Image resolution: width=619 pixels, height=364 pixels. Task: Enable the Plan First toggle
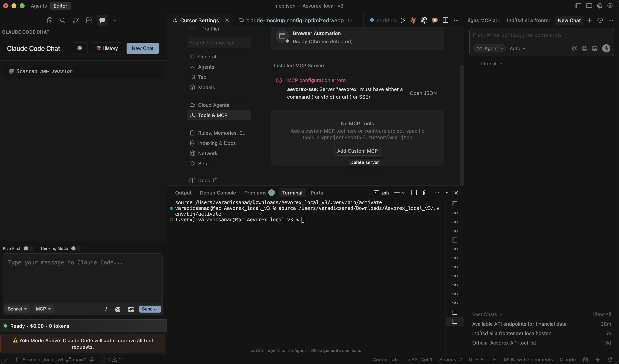click(x=28, y=248)
